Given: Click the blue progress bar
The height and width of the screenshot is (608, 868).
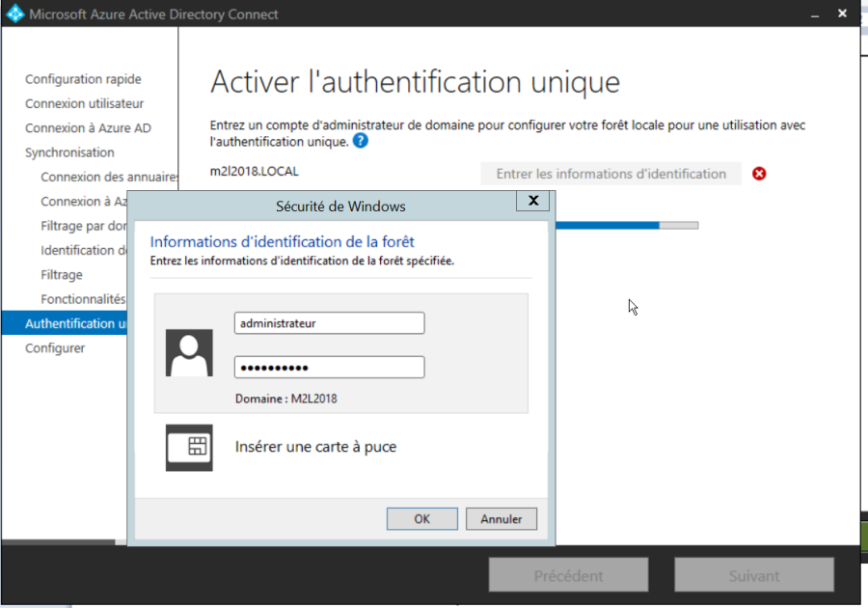Looking at the screenshot, I should [627, 226].
